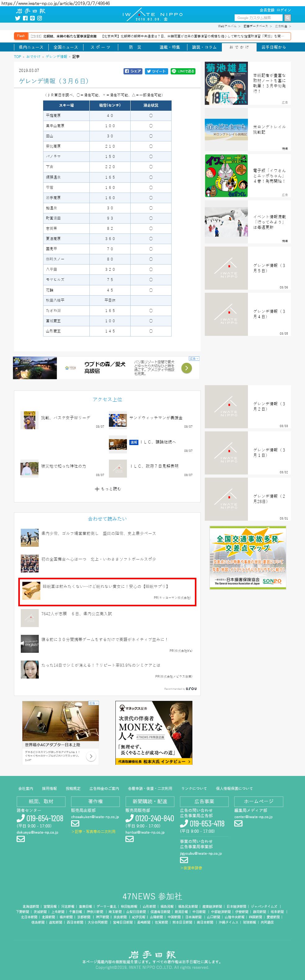Open the ゲレンデ情報（3月4日） sidebar link
The image size is (305, 980).
(269, 314)
